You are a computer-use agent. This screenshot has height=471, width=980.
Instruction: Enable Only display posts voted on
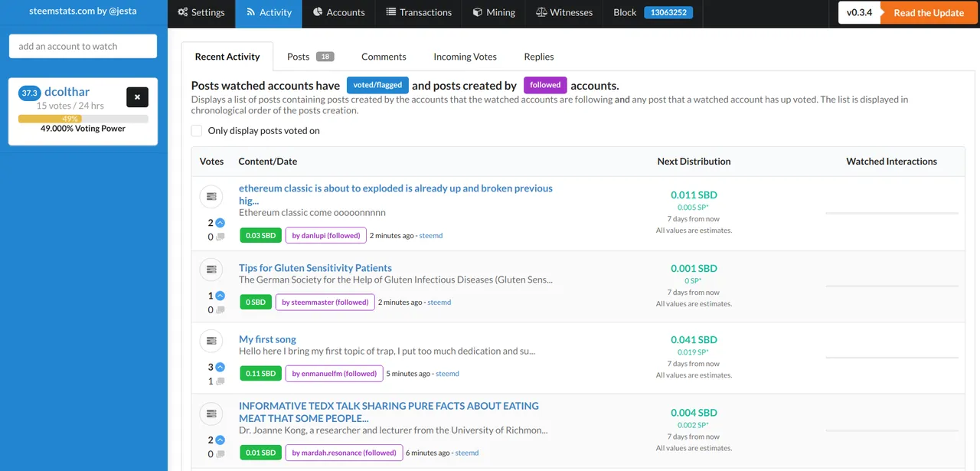coord(197,131)
